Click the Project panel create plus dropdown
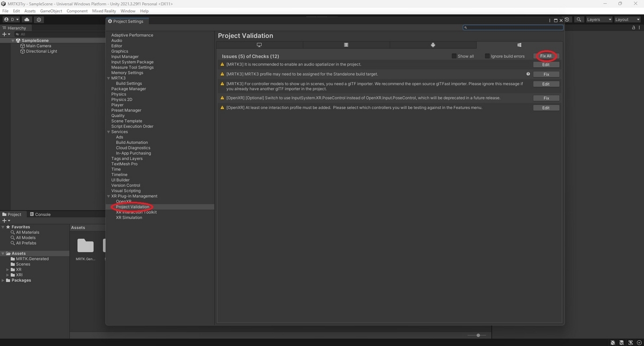Image resolution: width=644 pixels, height=346 pixels. [x=6, y=220]
